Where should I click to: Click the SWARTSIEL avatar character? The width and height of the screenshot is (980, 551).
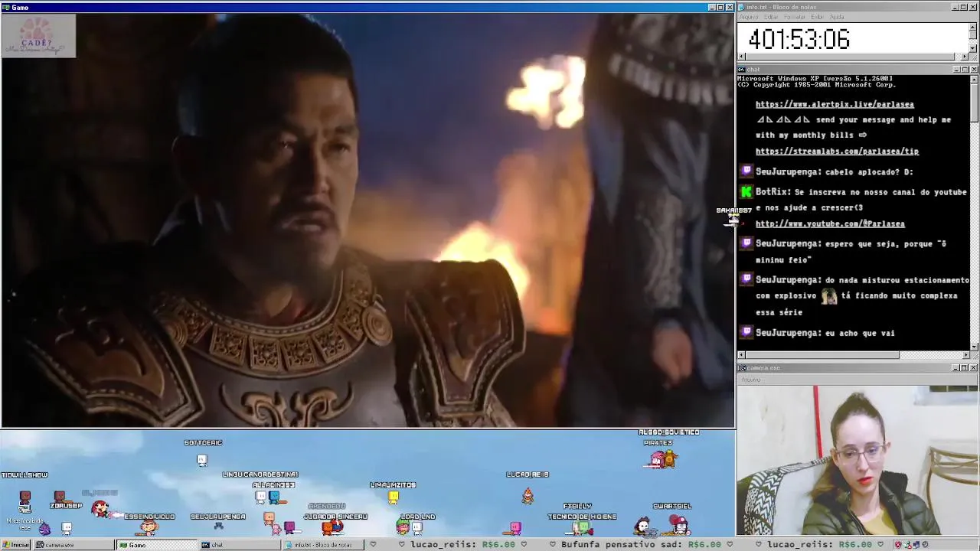point(678,524)
